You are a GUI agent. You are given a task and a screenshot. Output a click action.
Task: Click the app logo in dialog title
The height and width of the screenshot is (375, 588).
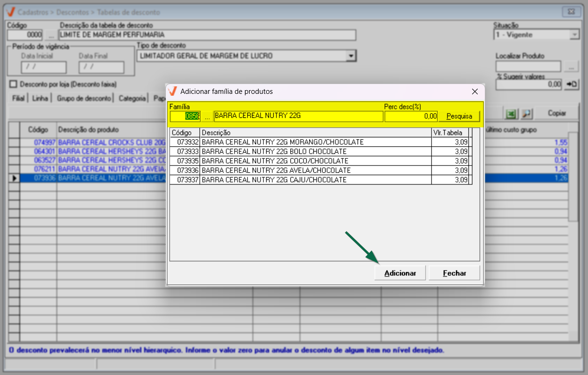point(173,92)
